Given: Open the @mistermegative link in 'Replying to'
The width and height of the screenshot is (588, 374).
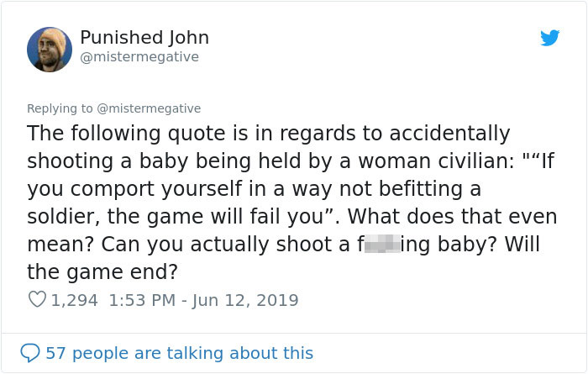Looking at the screenshot, I should tap(149, 108).
